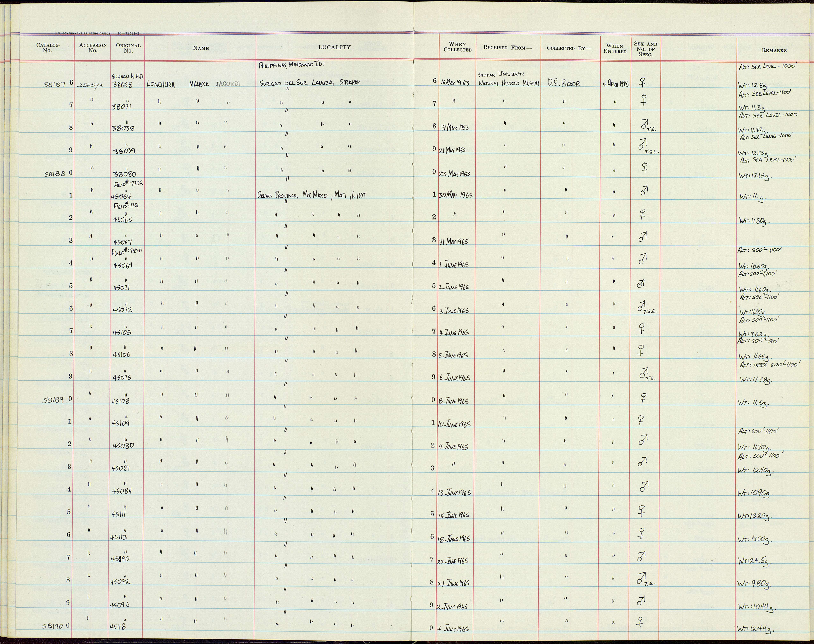Click the 'Remarks' column header
Viewport: 814px width, 644px height.
(x=774, y=50)
